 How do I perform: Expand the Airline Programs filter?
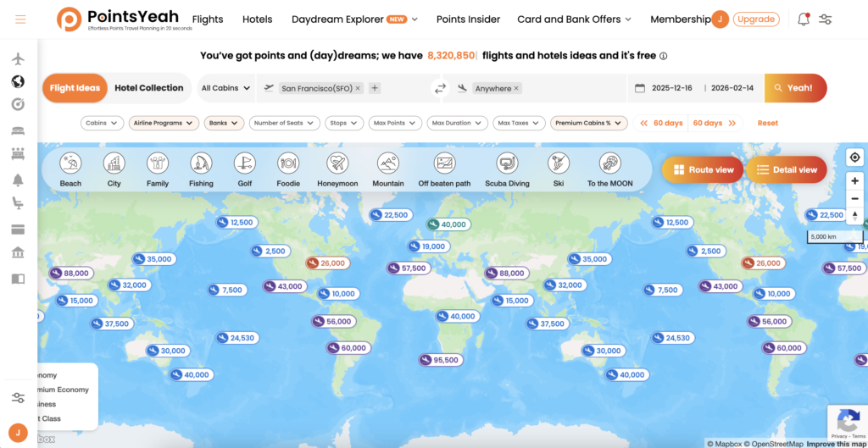click(164, 123)
